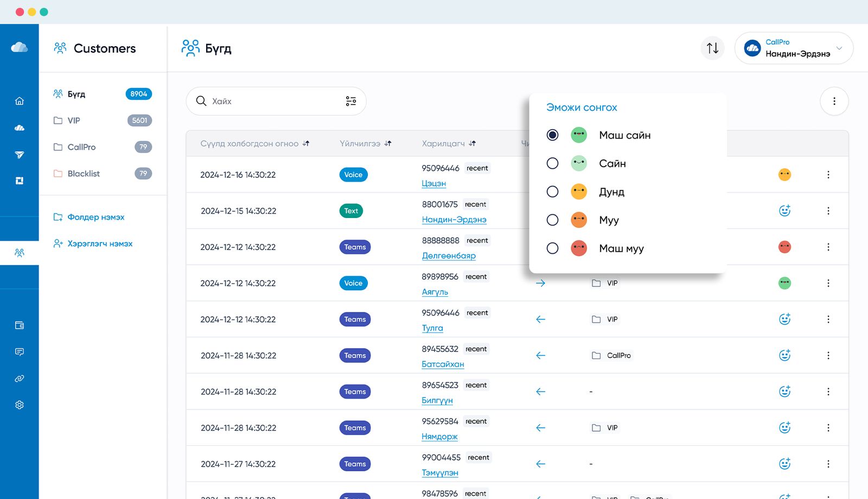Screen dimensions: 868x499
Task: Click the up-down sort arrows button in header
Action: [x=712, y=48]
